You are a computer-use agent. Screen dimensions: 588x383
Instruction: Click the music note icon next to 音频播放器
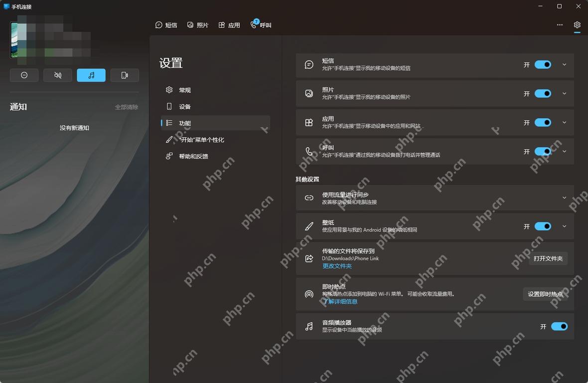(309, 326)
